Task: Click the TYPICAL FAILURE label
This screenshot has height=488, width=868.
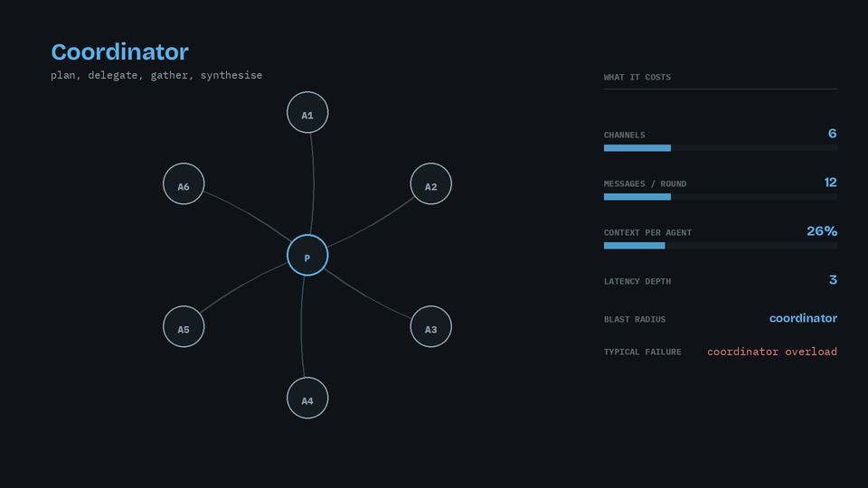Action: pyautogui.click(x=642, y=352)
